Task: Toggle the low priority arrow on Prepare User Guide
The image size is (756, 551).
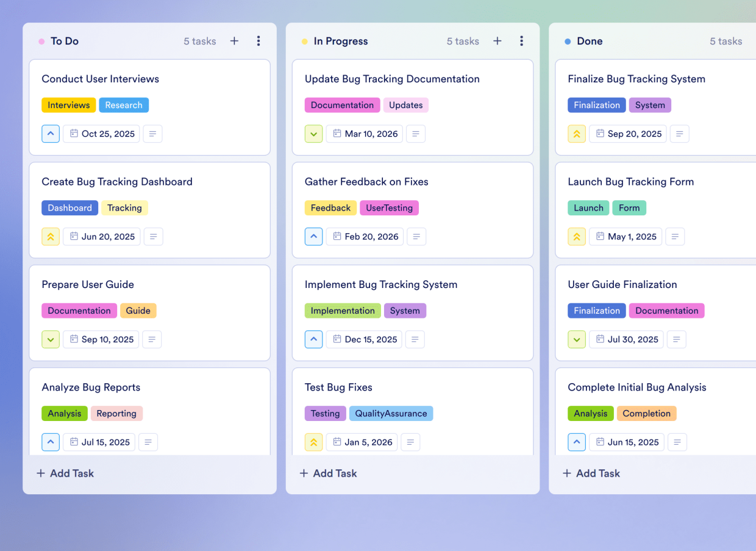Action: (x=51, y=339)
